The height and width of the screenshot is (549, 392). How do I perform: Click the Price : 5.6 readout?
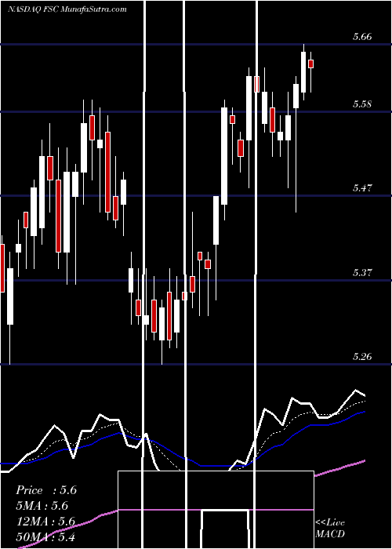point(46,490)
